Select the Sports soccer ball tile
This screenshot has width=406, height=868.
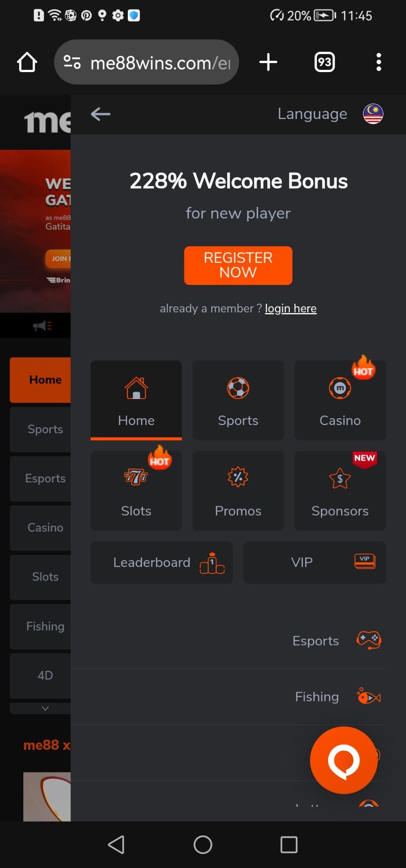(x=238, y=400)
